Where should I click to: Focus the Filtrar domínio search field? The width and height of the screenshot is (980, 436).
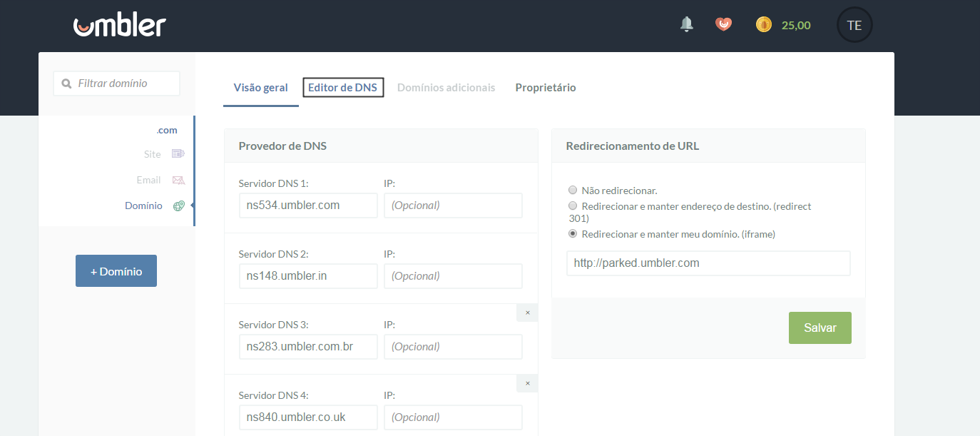116,83
